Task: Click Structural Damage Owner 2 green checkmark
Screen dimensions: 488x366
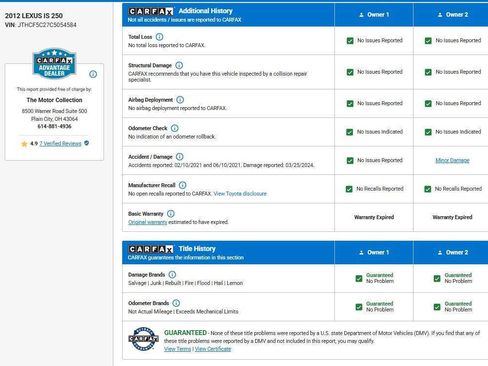Action: [x=428, y=72]
